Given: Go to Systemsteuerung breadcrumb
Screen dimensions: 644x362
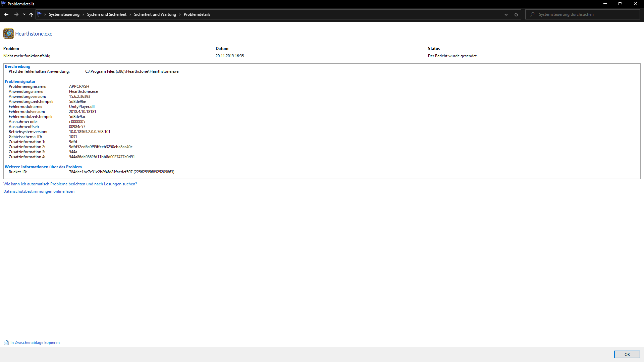Looking at the screenshot, I should pyautogui.click(x=64, y=14).
